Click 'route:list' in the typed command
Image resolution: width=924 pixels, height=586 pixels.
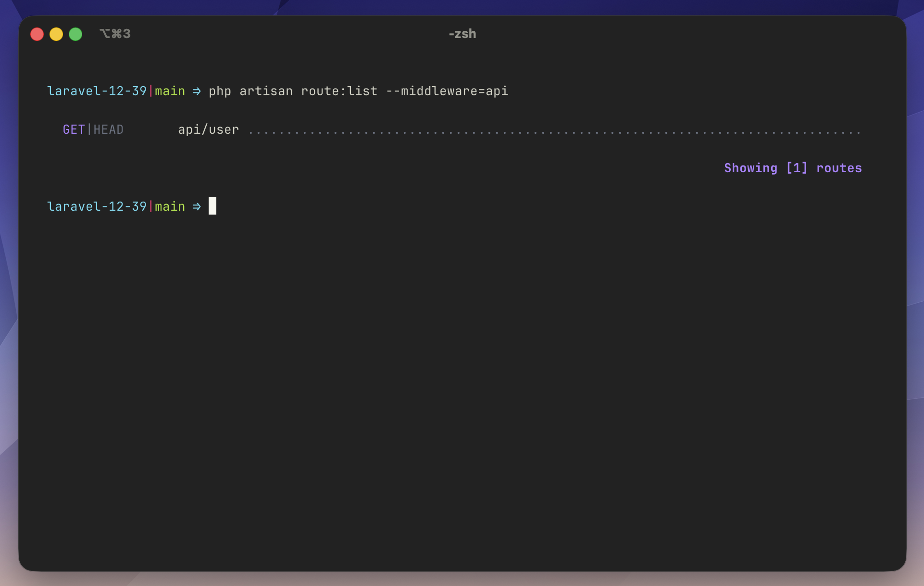pos(339,91)
